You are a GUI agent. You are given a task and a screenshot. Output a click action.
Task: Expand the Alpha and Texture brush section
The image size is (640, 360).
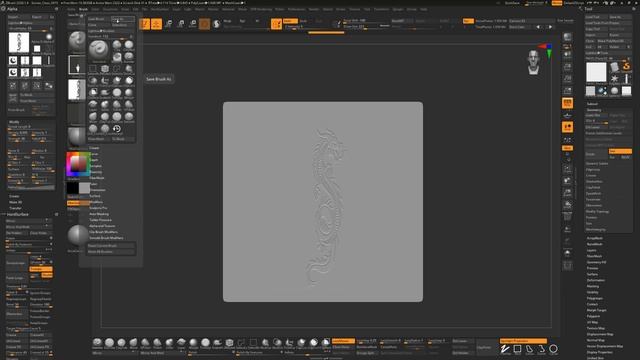coord(102,226)
